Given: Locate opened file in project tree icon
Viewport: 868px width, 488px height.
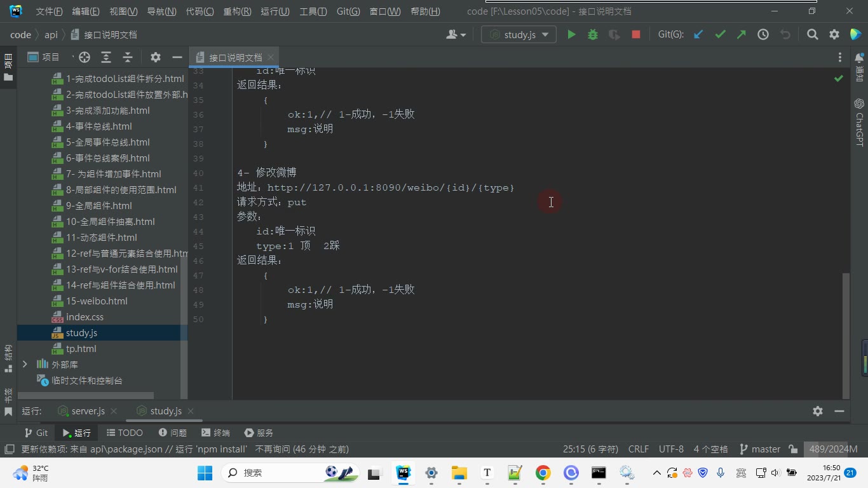Looking at the screenshot, I should click(85, 57).
